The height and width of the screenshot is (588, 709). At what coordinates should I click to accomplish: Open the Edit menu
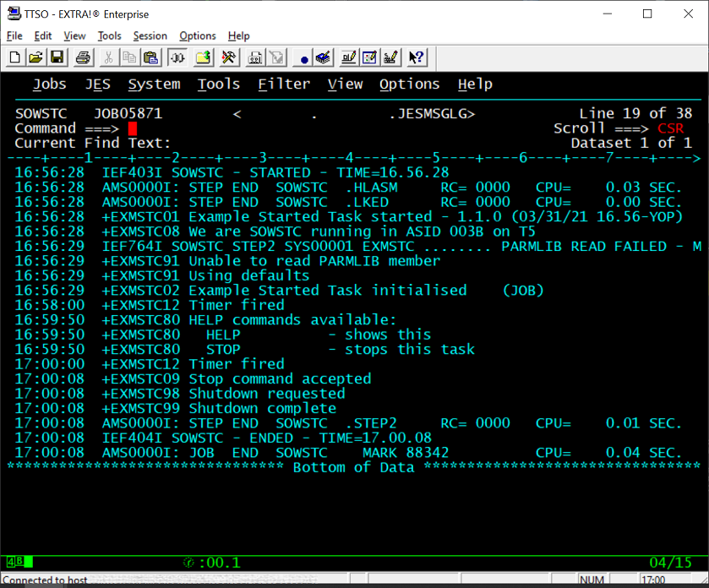point(43,35)
